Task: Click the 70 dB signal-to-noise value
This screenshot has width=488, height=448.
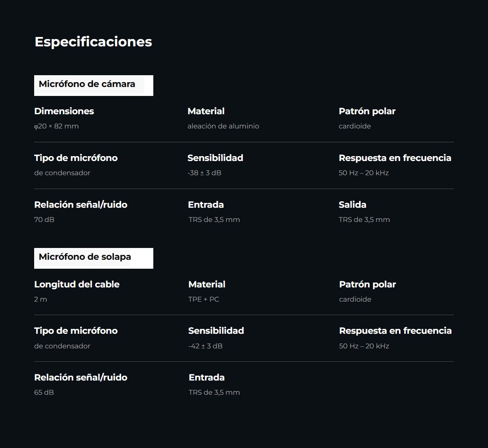Action: tap(44, 220)
